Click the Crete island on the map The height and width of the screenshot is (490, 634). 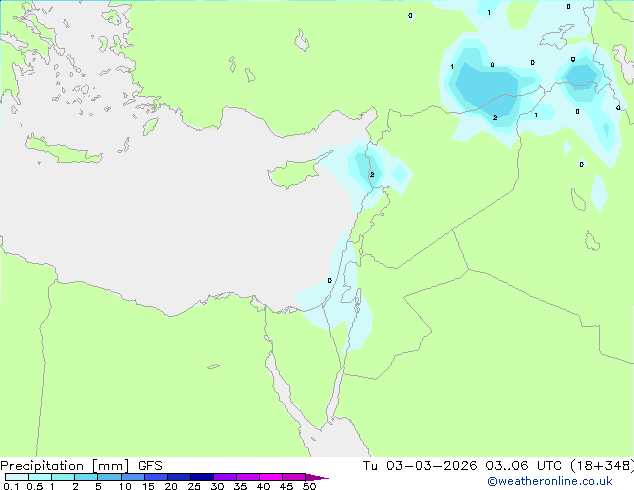[x=63, y=150]
